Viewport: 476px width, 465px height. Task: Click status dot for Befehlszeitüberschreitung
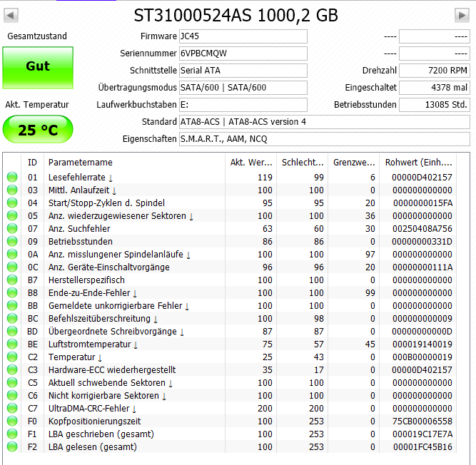12,319
